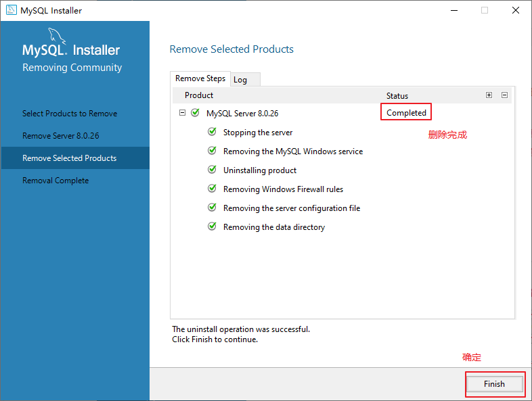Click the Status column header

coord(397,96)
